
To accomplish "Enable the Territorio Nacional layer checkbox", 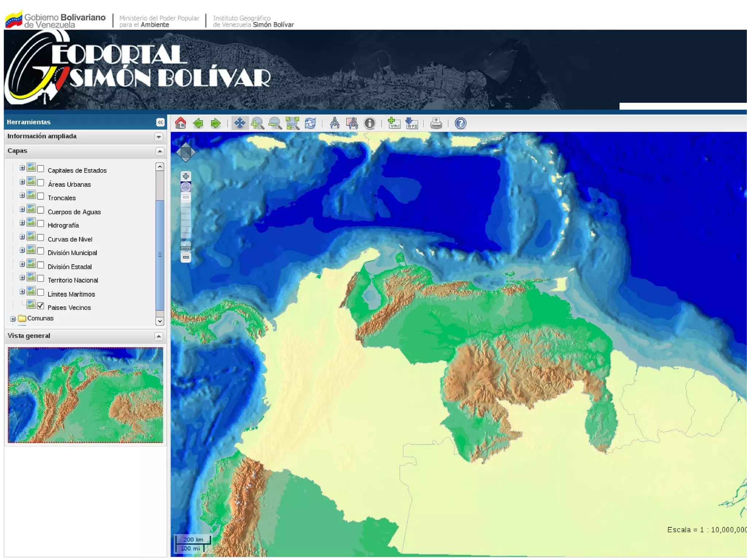I will pos(41,278).
